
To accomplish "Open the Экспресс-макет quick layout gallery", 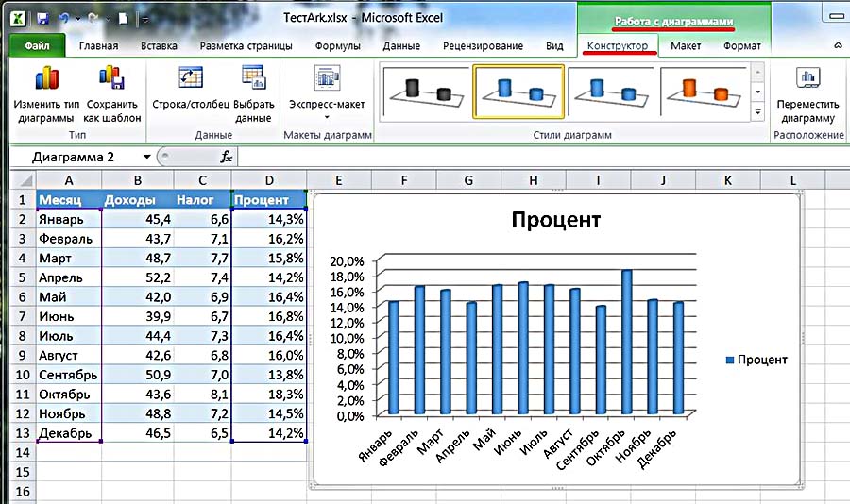I will (x=327, y=92).
